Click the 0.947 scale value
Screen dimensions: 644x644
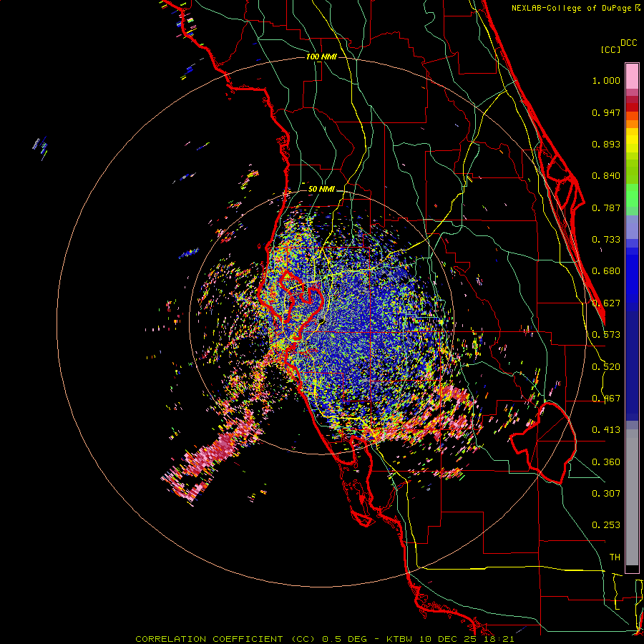coord(606,112)
